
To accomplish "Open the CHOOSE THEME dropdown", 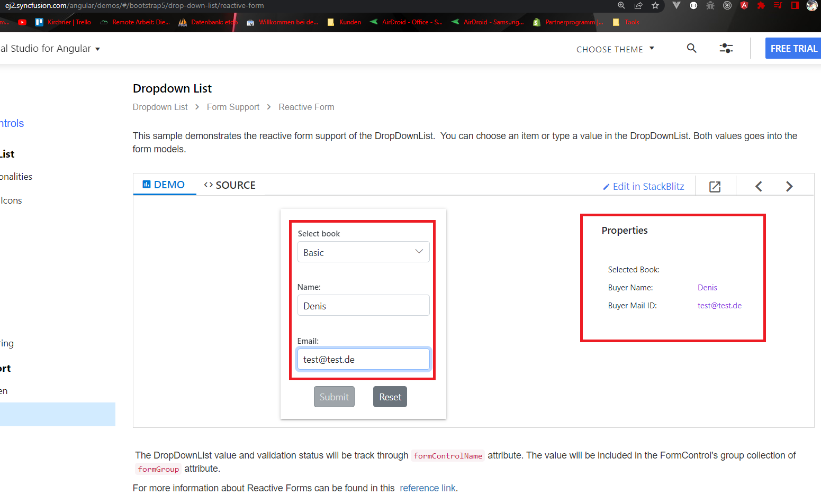I will click(615, 49).
